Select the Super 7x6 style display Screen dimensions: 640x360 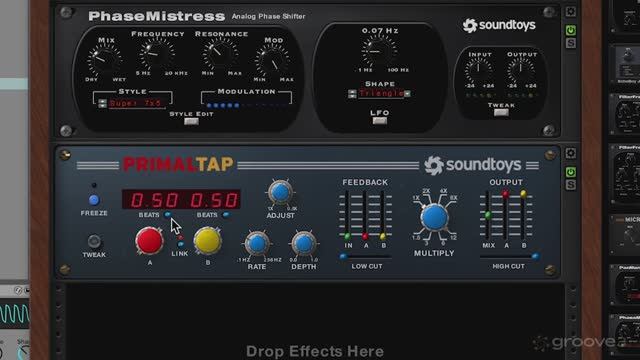coord(136,103)
